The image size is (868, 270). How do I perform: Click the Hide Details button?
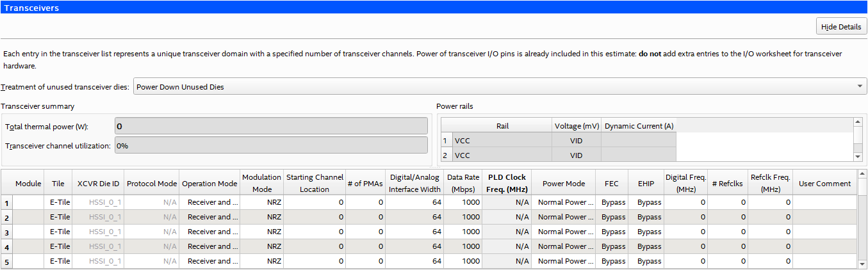click(x=841, y=26)
